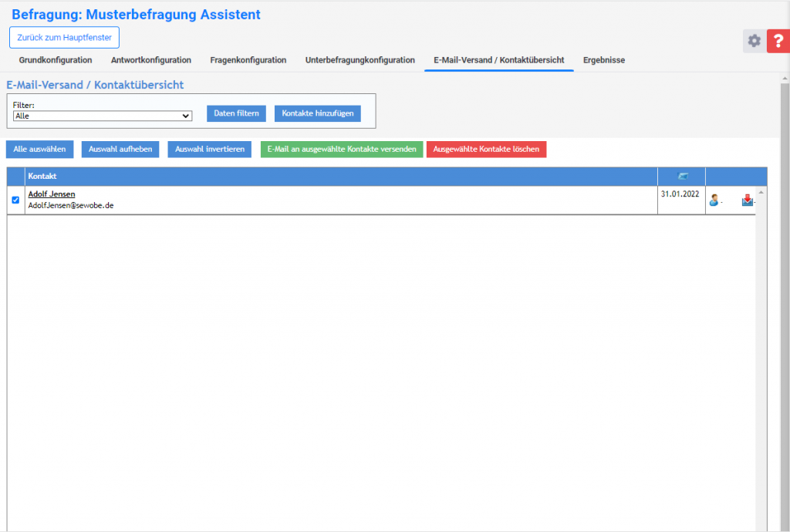
Task: Switch to the Grundkonfiguration tab
Action: coord(56,60)
